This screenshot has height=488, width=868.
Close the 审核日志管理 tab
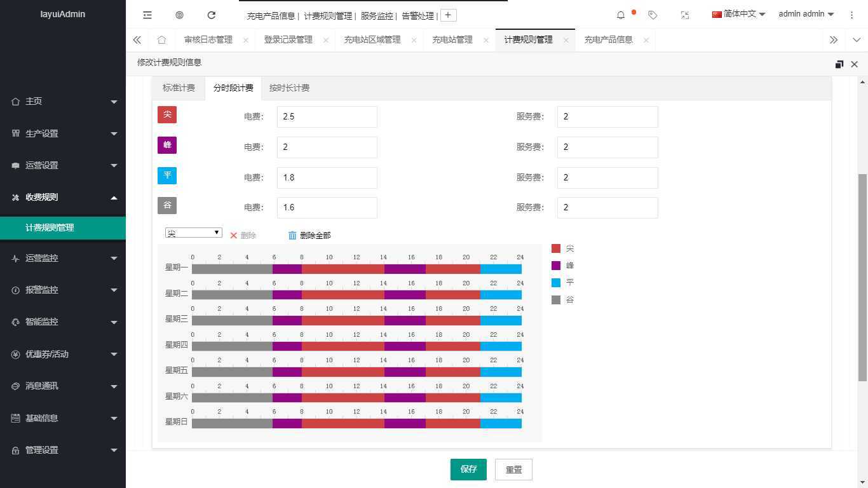pyautogui.click(x=246, y=40)
